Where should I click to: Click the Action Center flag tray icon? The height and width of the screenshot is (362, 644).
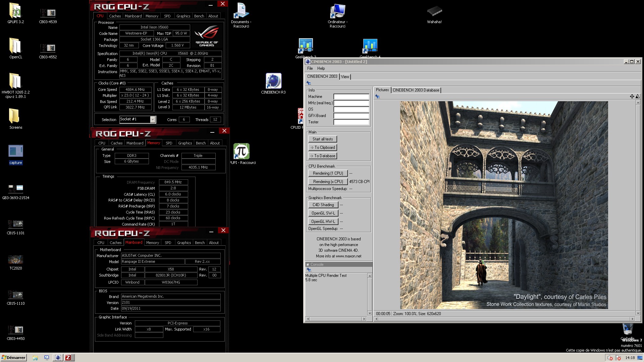(x=619, y=358)
